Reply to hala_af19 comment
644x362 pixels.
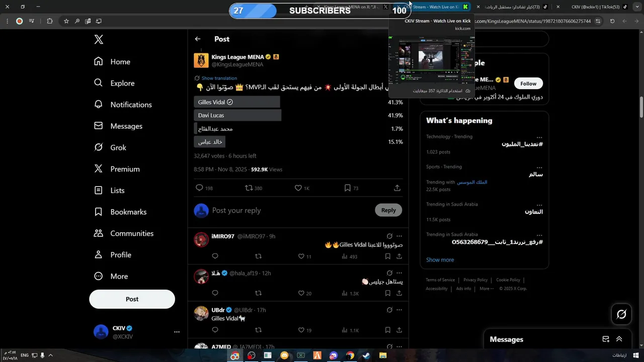(x=215, y=293)
